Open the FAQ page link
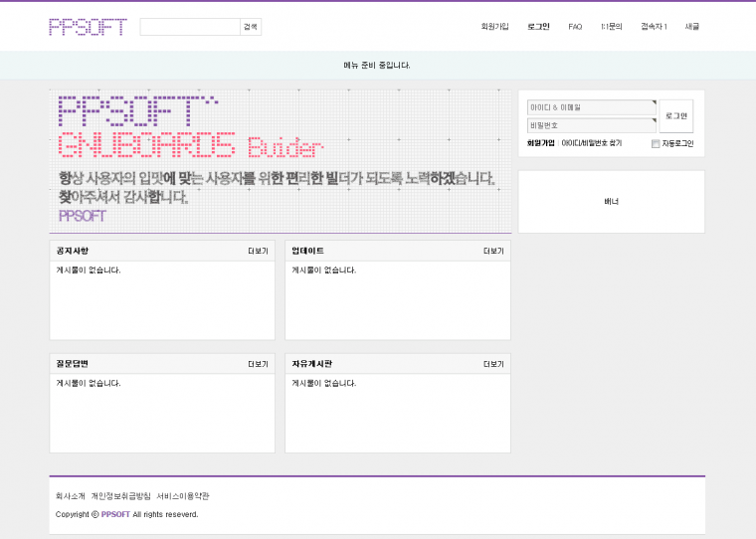Viewport: 756px width, 539px height. [575, 27]
